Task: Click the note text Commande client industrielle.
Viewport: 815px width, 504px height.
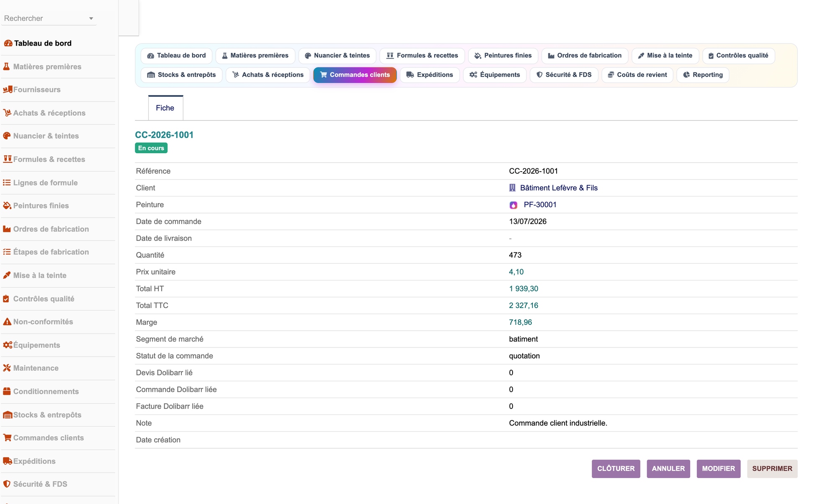Action: (558, 423)
